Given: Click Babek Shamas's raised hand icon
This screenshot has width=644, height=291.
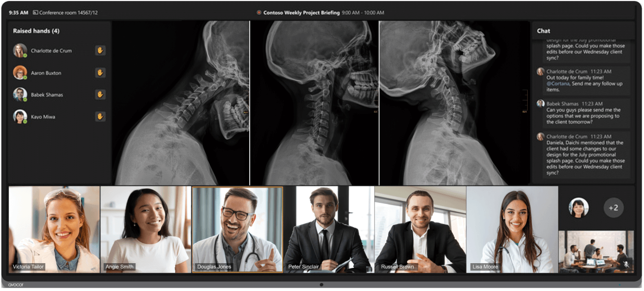Looking at the screenshot, I should (x=100, y=94).
